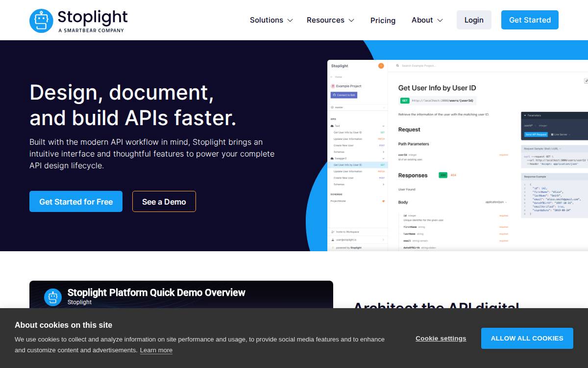Click the Stoplight channel name under video title
This screenshot has width=588, height=368.
click(79, 302)
